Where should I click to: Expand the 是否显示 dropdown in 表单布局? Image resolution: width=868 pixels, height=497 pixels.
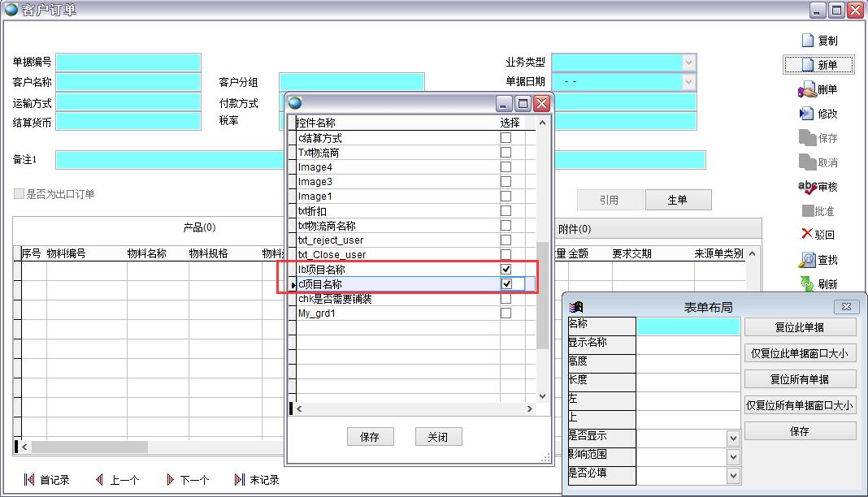(x=733, y=439)
